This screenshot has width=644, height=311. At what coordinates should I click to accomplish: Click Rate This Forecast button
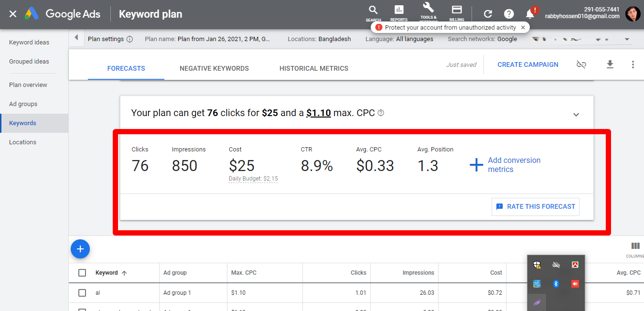pos(535,206)
